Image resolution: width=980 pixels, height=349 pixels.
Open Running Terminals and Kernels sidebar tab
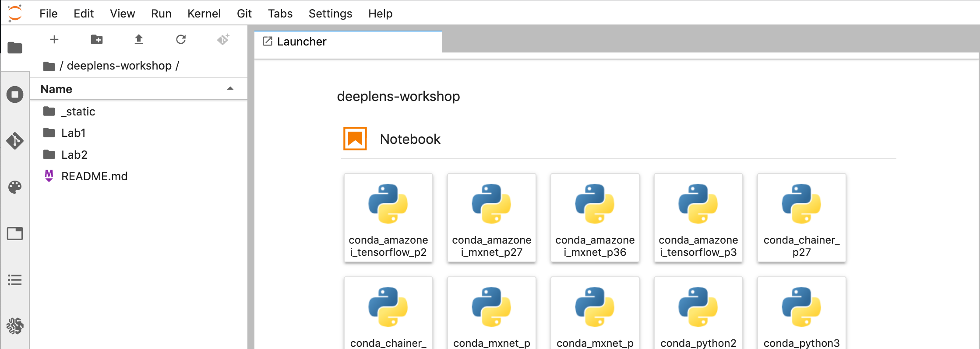pyautogui.click(x=15, y=94)
